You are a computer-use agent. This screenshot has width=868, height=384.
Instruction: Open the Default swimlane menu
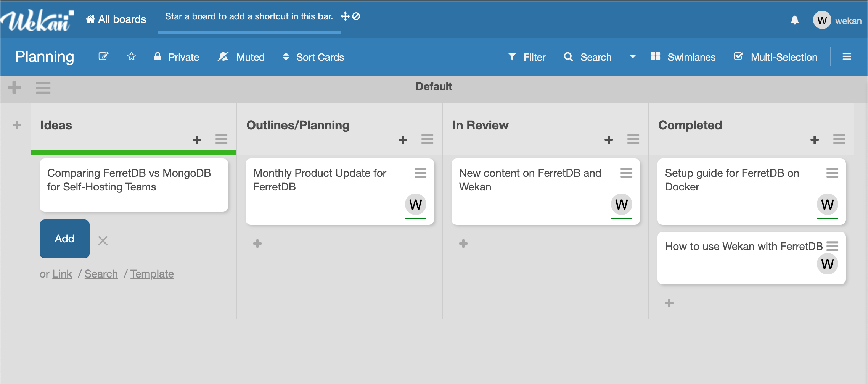43,87
